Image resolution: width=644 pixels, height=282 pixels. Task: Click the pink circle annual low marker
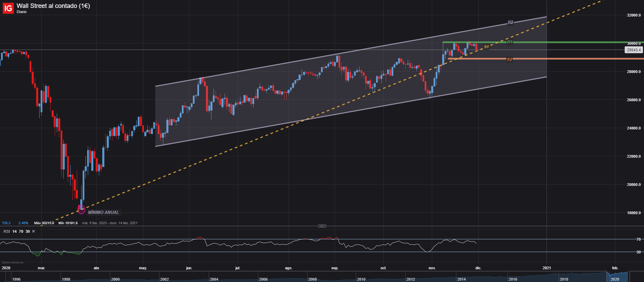[81, 209]
